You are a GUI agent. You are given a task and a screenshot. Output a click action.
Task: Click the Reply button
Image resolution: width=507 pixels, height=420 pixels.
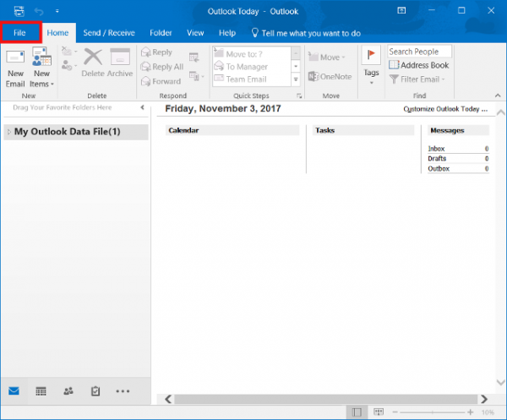tap(157, 52)
